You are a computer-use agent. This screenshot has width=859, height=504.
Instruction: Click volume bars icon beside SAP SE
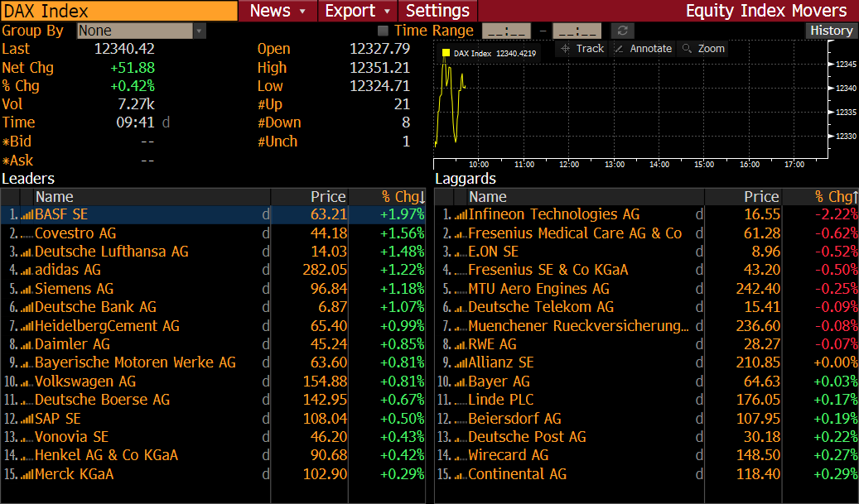click(x=27, y=420)
